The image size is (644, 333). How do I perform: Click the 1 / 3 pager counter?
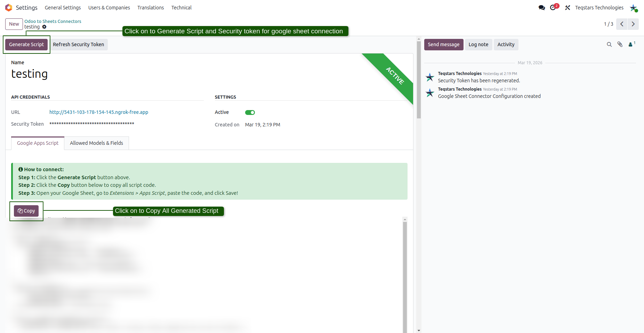(609, 24)
